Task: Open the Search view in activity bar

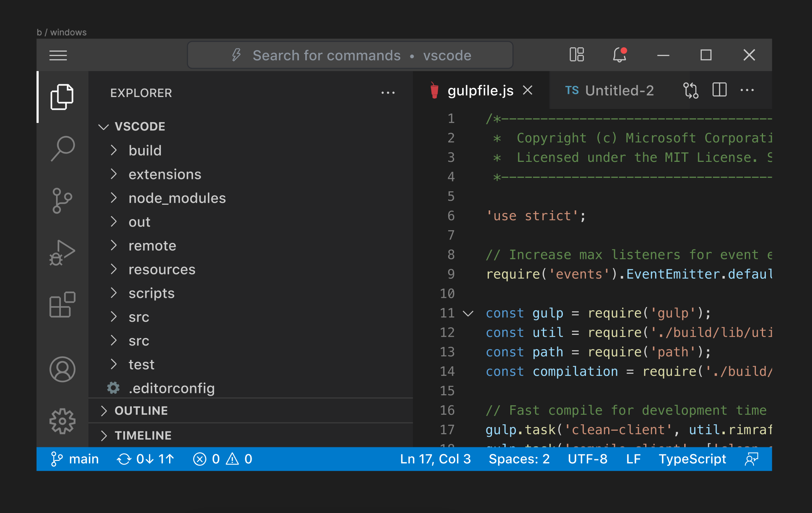Action: pos(62,148)
